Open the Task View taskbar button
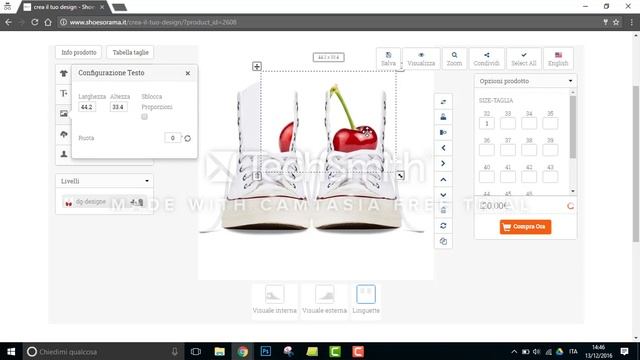The width and height of the screenshot is (640, 360). point(196,351)
